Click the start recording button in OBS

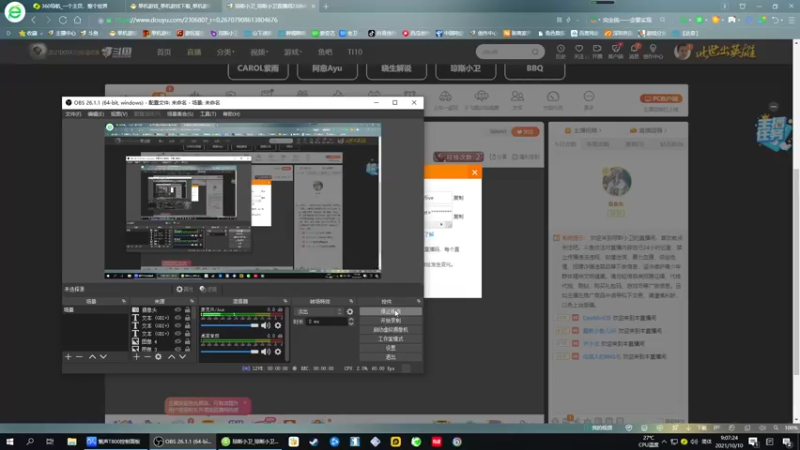coord(390,320)
